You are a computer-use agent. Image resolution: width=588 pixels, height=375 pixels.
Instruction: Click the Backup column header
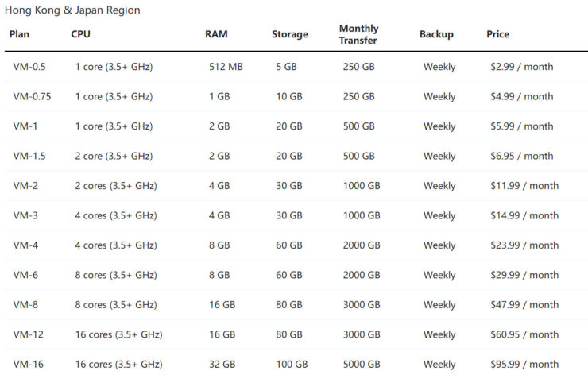pos(436,34)
